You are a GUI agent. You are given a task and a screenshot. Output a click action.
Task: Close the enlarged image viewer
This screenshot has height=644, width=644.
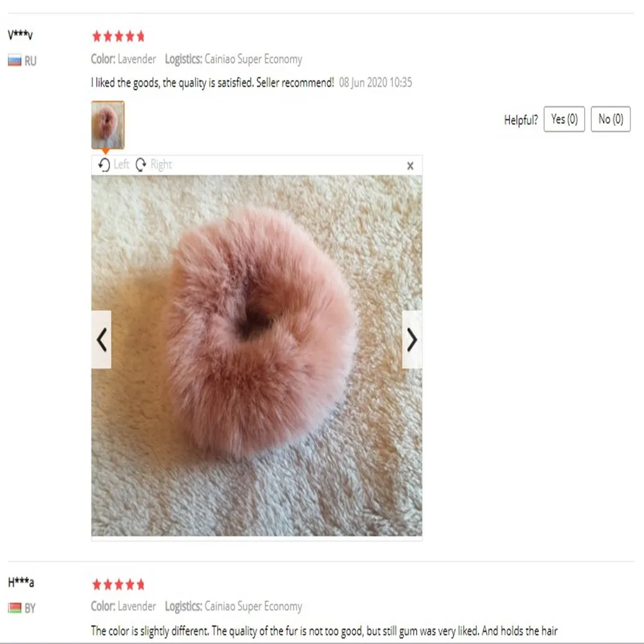[410, 166]
